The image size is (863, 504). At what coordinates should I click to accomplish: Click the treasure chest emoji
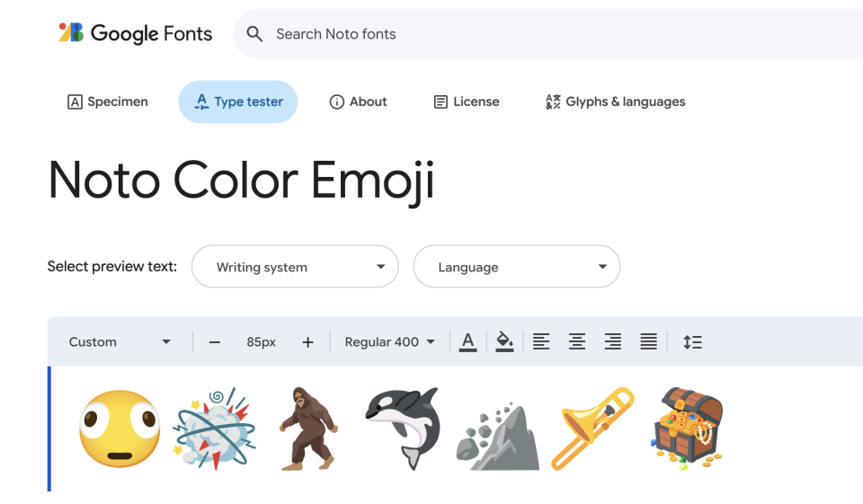coord(688,429)
